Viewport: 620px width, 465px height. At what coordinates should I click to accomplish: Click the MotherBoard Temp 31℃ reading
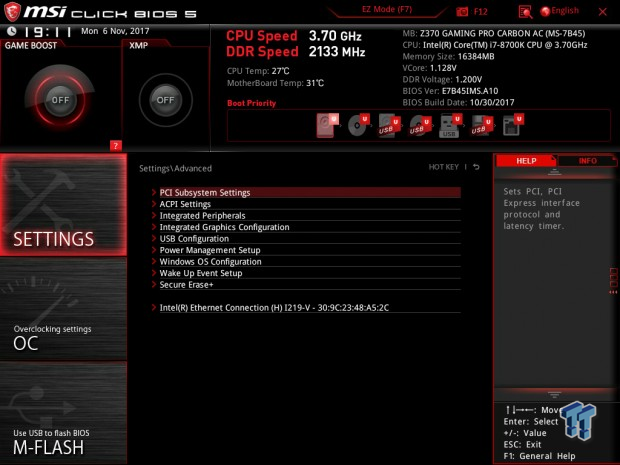[275, 83]
